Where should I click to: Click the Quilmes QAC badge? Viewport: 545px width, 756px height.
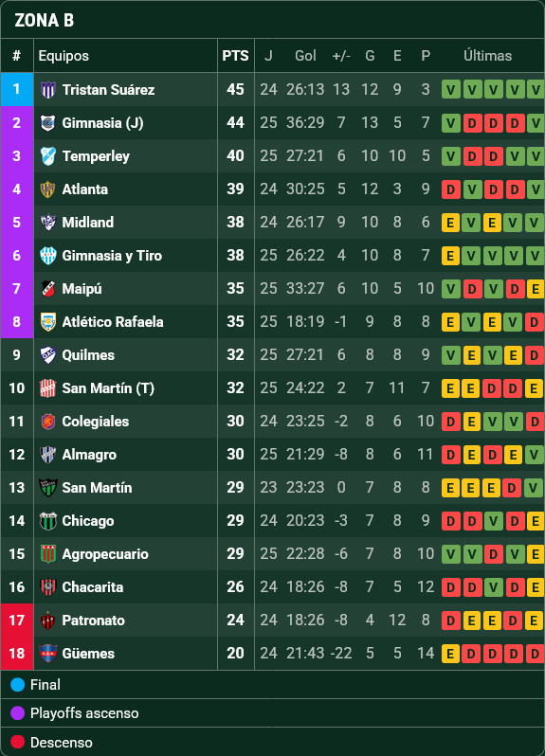47,355
